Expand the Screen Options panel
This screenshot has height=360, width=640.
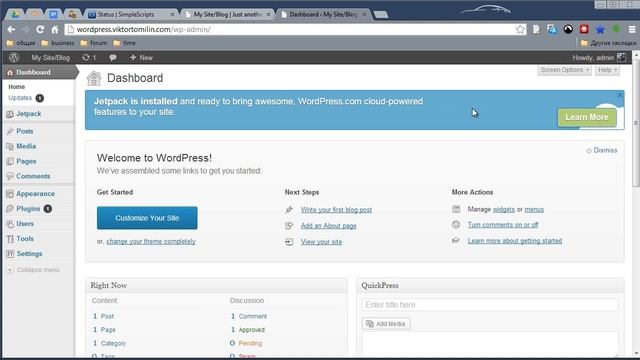[x=564, y=70]
